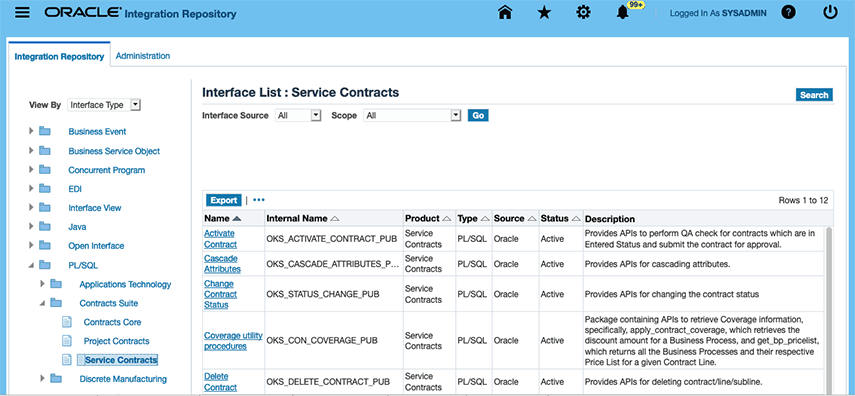Sort by Source column arrow
This screenshot has height=396, width=855.
coord(531,219)
